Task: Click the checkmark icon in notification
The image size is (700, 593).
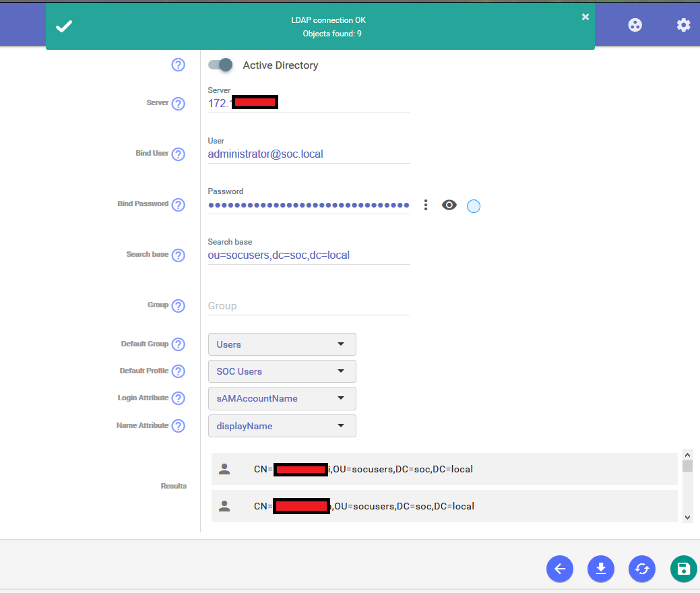Action: (64, 26)
